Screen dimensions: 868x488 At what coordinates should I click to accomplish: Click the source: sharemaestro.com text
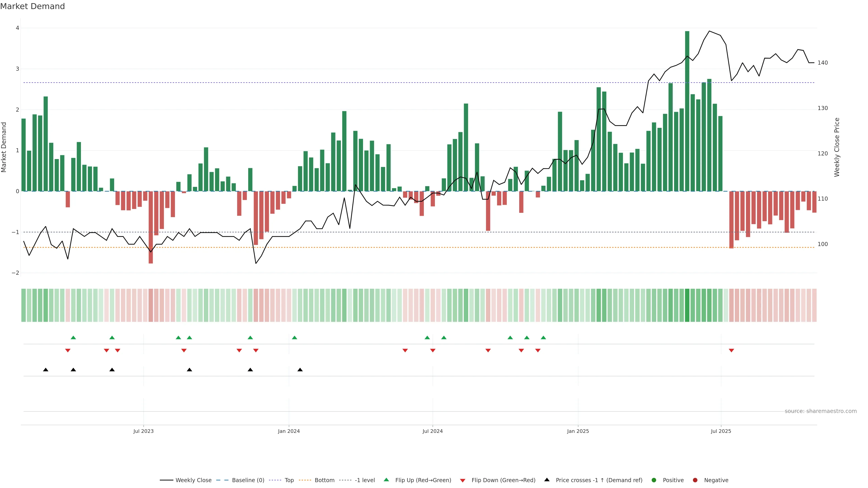821,411
